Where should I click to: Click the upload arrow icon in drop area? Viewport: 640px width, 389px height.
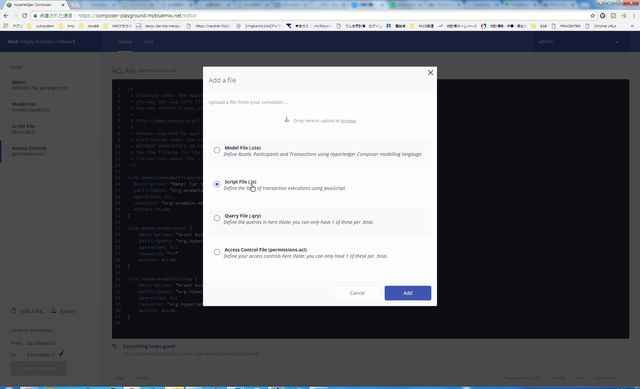click(x=287, y=120)
